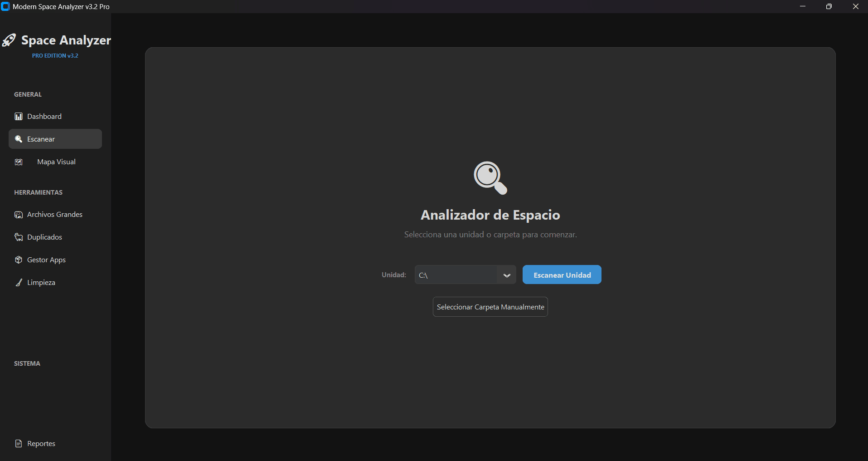Click the HERRAMIENTAS section header

tap(39, 192)
